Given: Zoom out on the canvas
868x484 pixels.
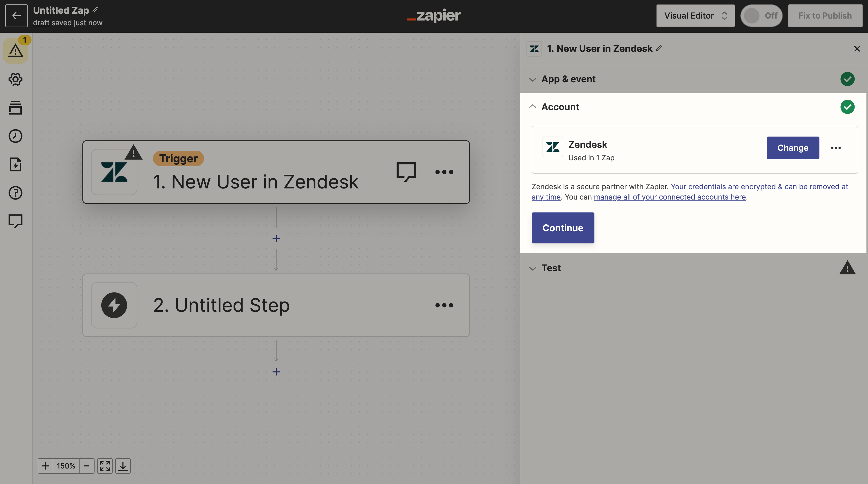Looking at the screenshot, I should click(87, 466).
